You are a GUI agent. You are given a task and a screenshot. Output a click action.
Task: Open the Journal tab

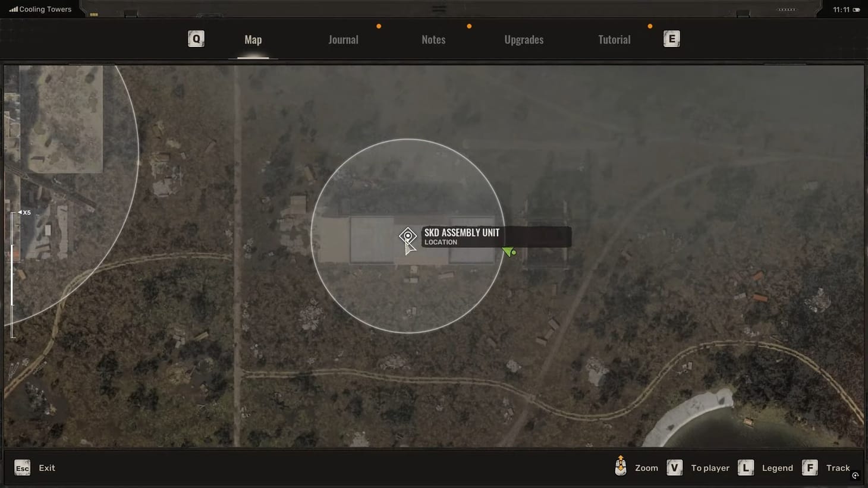coord(343,39)
